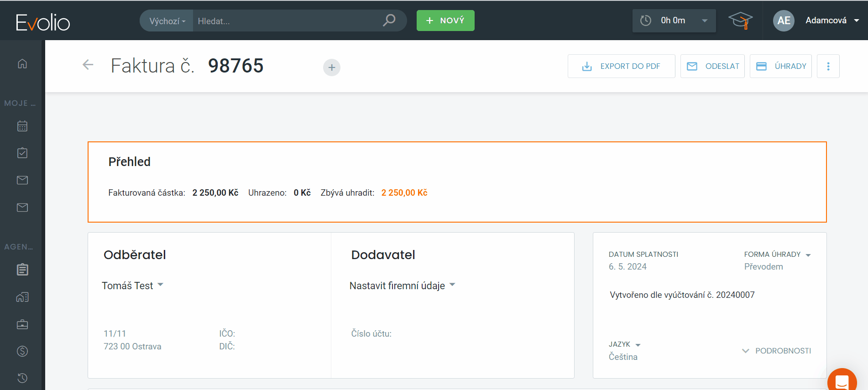Viewport: 868px width, 390px height.
Task: Open the briefcase icon in sidebar
Action: pyautogui.click(x=22, y=324)
